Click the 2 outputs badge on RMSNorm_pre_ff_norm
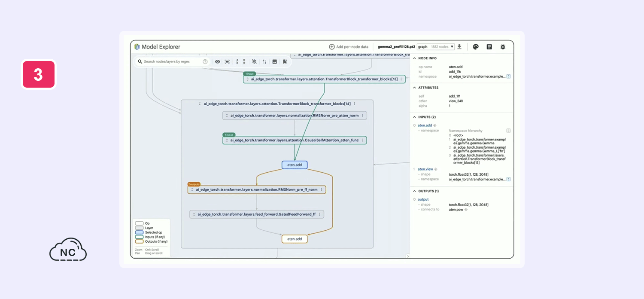The height and width of the screenshot is (299, 644). click(x=194, y=184)
